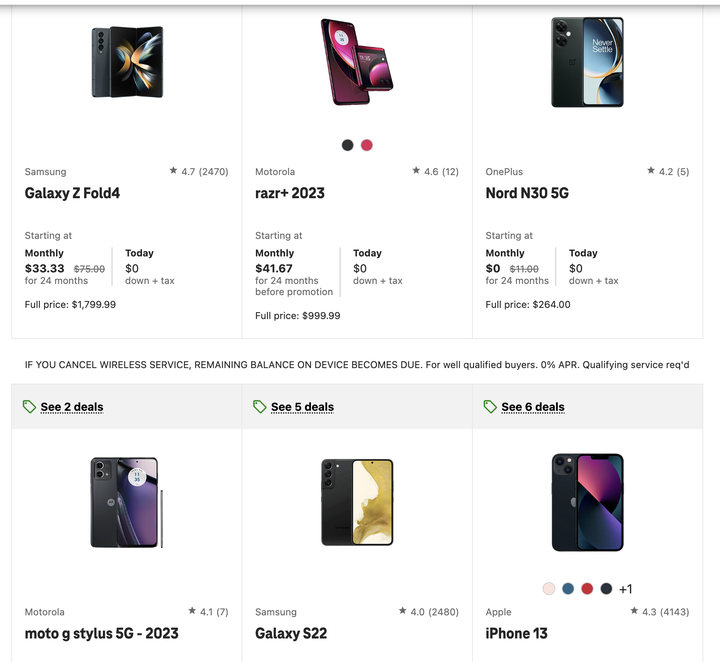Show more iPhone 13 colors via +1

[x=625, y=589]
